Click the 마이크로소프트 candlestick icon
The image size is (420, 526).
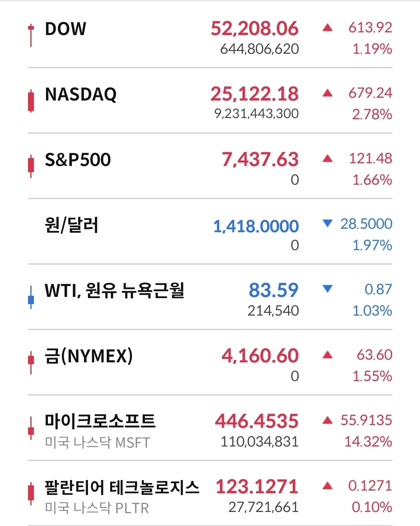point(31,428)
